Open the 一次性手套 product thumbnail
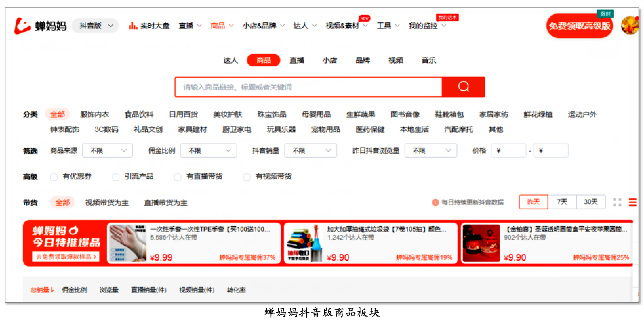 coord(127,243)
